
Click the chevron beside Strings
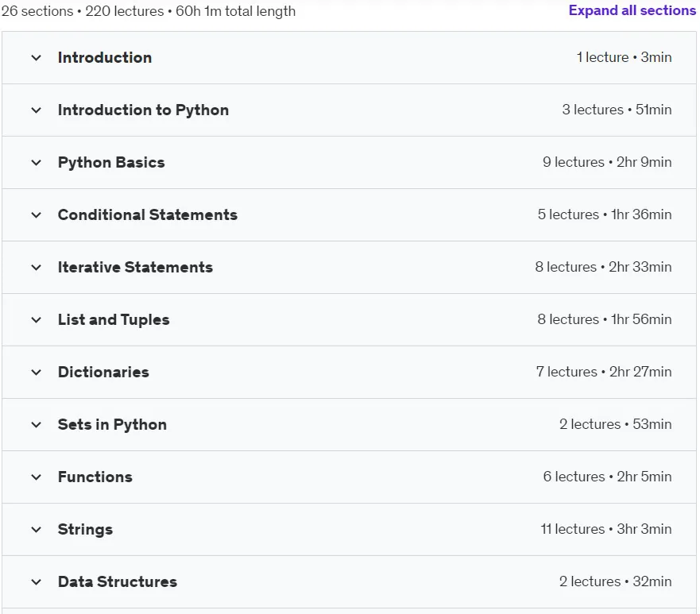point(37,530)
